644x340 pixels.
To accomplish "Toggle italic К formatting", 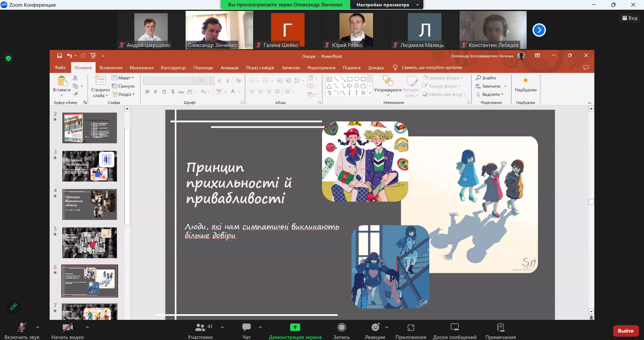I will point(156,92).
